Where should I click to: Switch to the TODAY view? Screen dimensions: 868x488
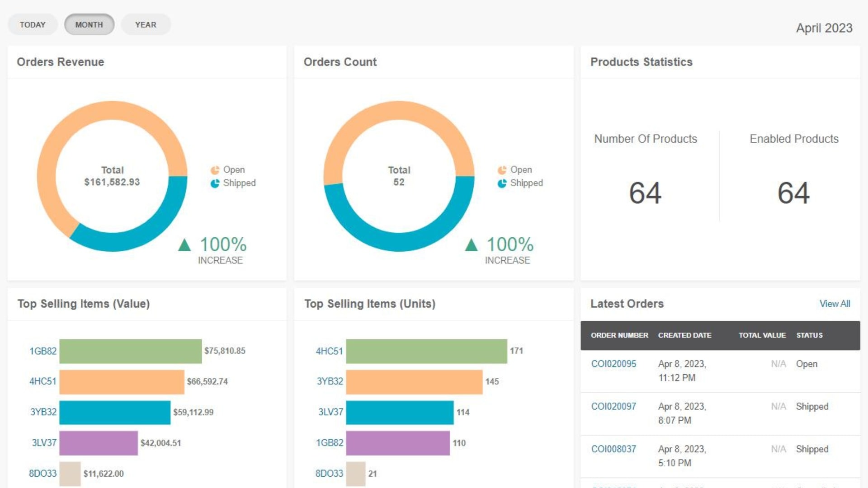pos(32,24)
